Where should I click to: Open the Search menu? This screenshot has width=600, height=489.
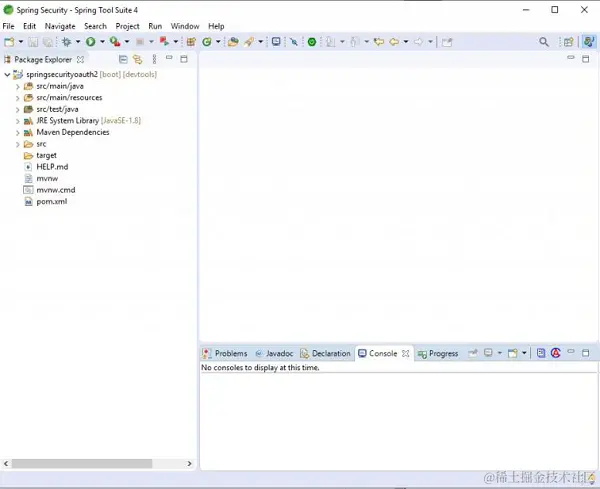95,26
